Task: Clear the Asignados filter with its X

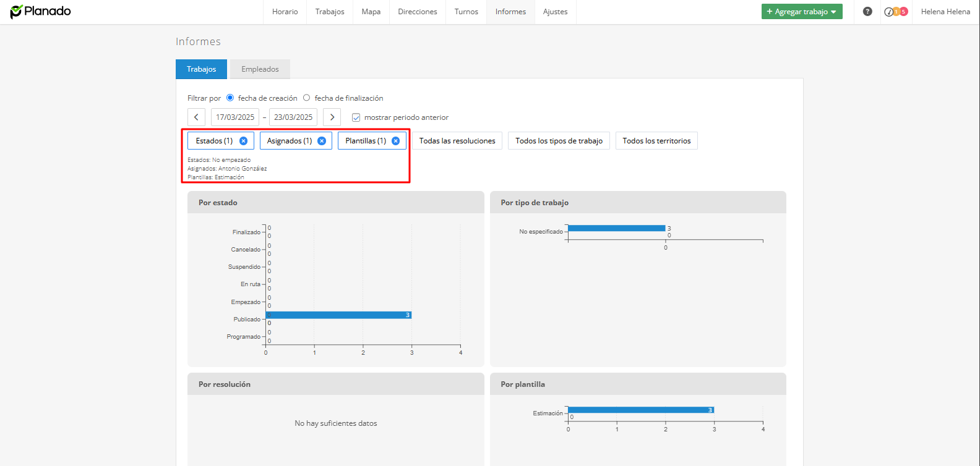Action: point(322,141)
